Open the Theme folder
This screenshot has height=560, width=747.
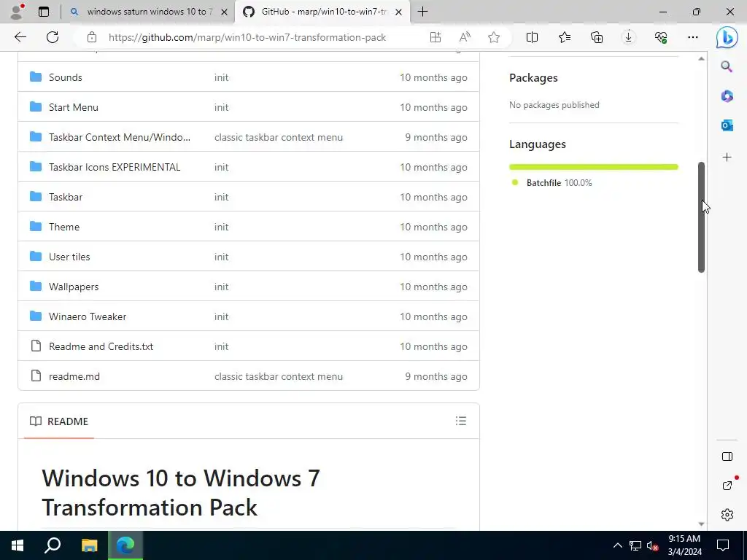[64, 227]
